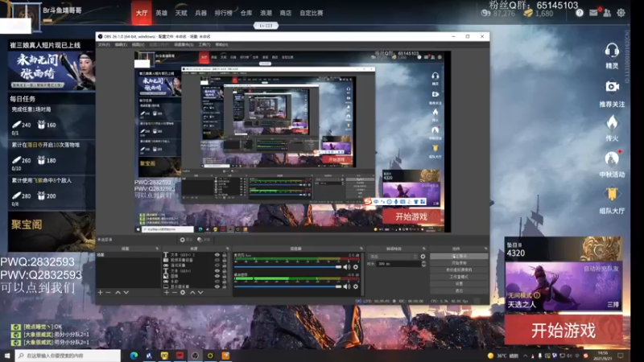
Task: Open the Windows Start menu
Action: tap(7, 356)
